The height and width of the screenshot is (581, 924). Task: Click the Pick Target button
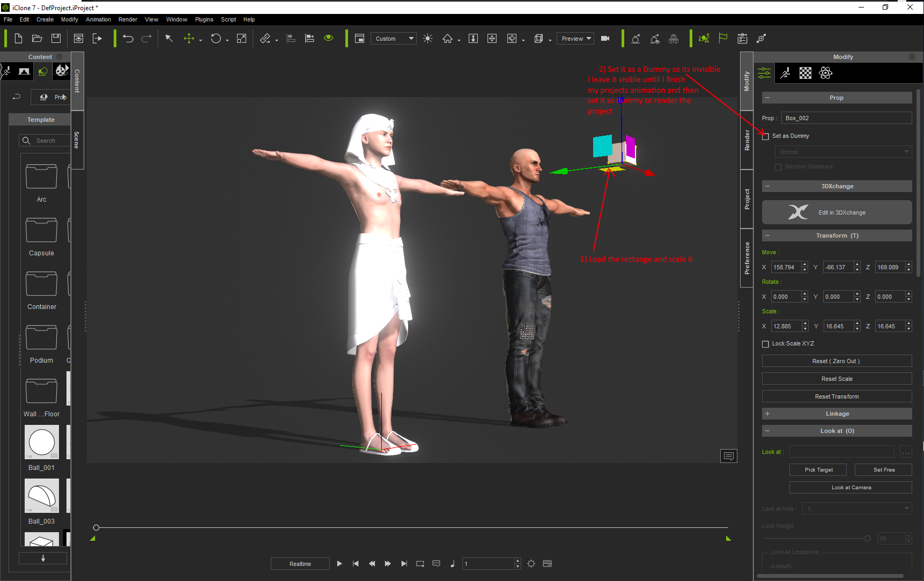818,469
